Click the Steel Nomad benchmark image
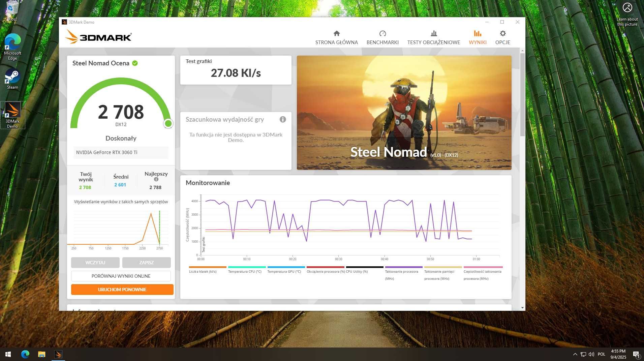This screenshot has width=644, height=361. (x=404, y=113)
